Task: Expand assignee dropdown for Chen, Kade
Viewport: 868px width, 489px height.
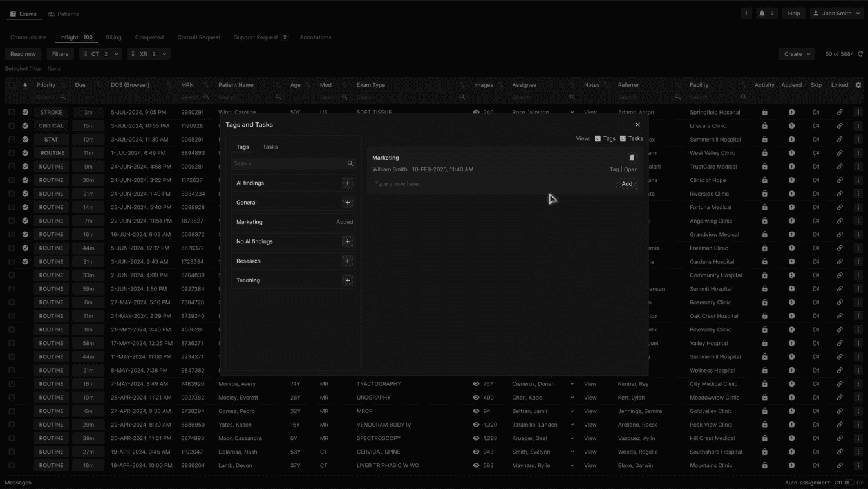Action: [x=572, y=398]
